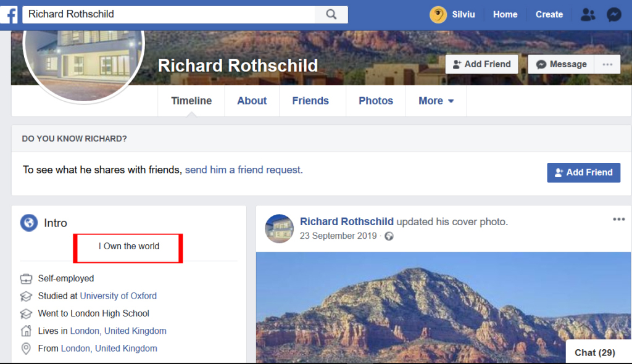Image resolution: width=632 pixels, height=364 pixels.
Task: Click the 23 September 2019 post date
Action: 338,236
